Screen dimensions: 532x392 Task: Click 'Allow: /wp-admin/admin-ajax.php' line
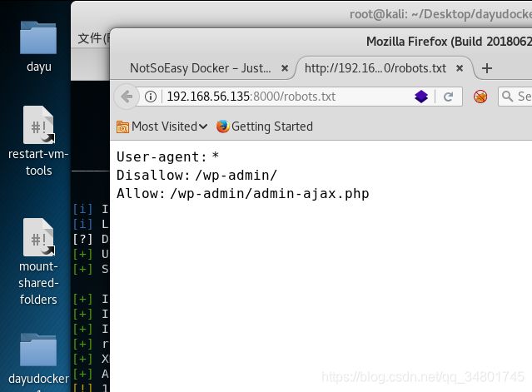click(242, 194)
